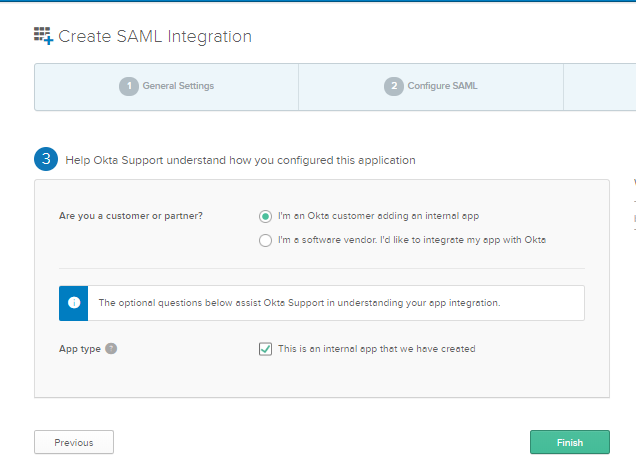Toggle "This is an internal app" checkbox
This screenshot has height=469, width=636.
[265, 349]
